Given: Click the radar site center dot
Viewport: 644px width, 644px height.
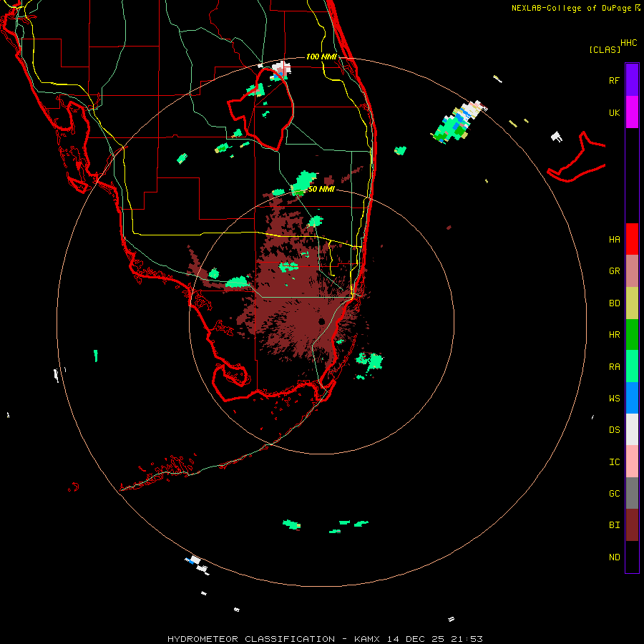Looking at the screenshot, I should [x=321, y=321].
